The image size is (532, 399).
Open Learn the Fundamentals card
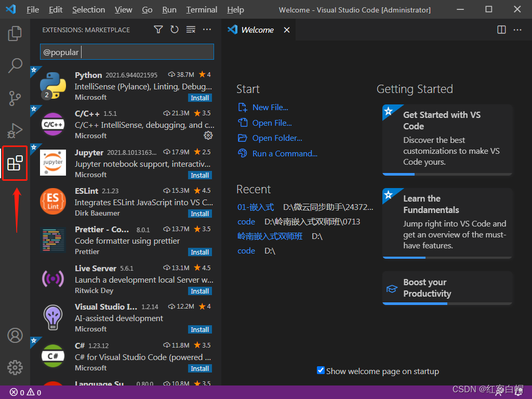(447, 223)
